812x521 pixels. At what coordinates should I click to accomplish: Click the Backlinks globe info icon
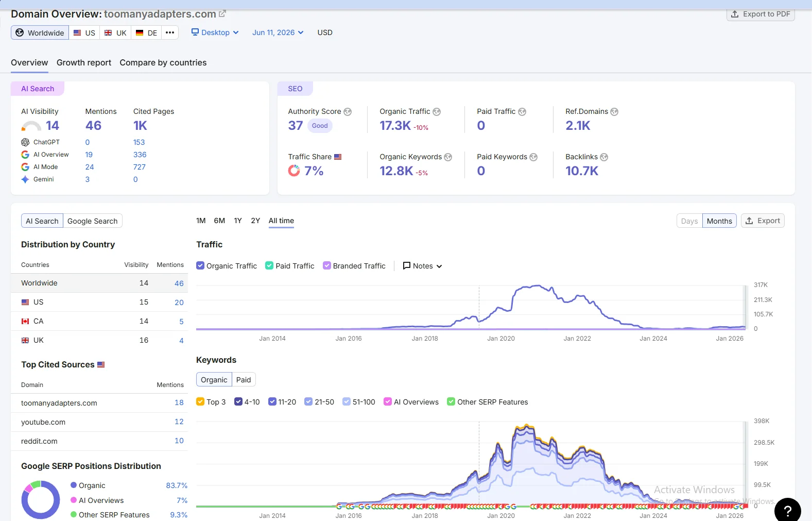[x=604, y=157]
